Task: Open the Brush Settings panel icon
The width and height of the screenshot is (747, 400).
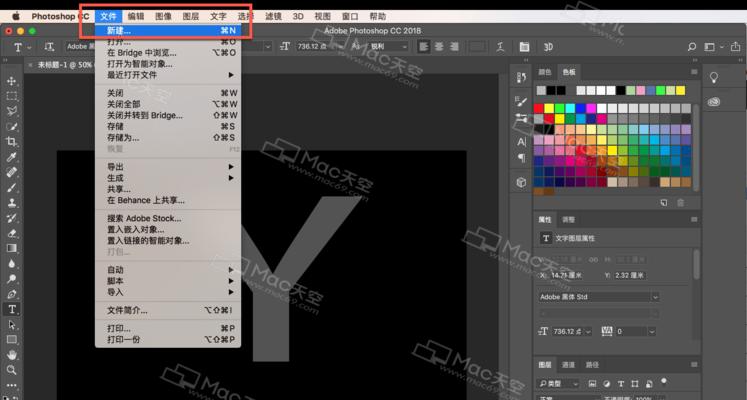Action: tap(521, 101)
